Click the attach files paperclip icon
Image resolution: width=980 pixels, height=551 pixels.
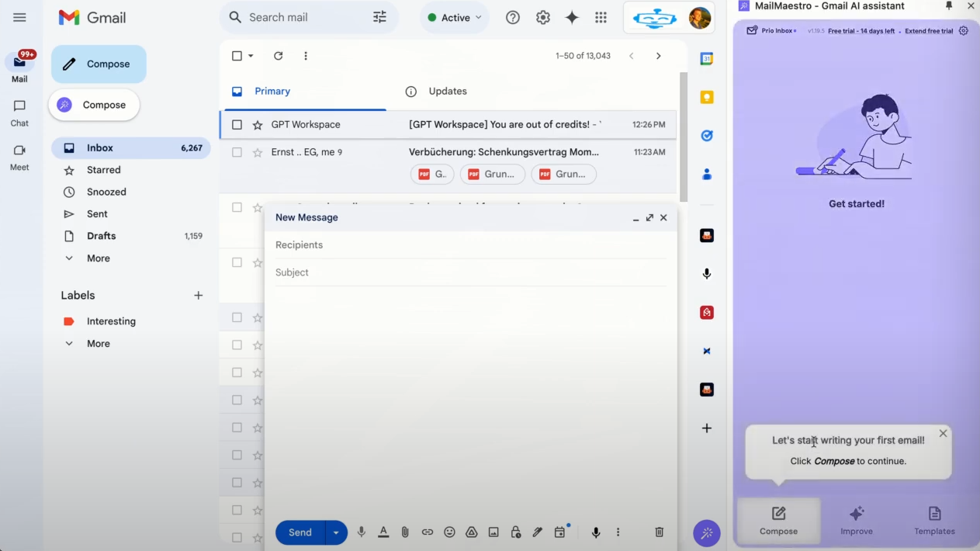(405, 532)
